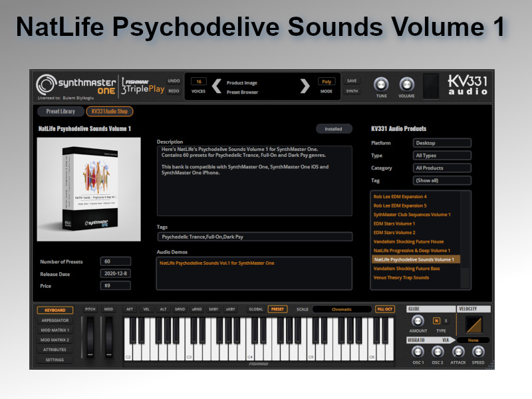
Task: Select NatLife Psychodelive Sounds Volume 1 in list
Action: click(415, 259)
